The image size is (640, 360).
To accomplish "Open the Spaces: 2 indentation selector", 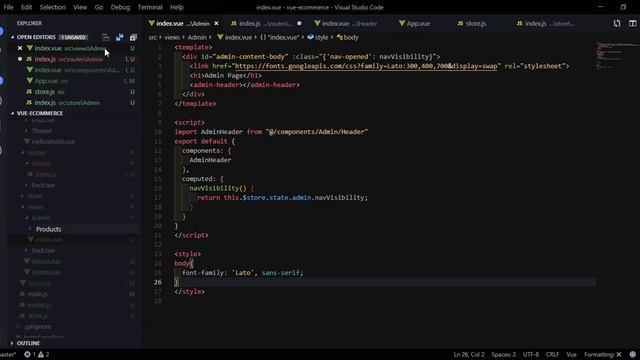I will click(504, 354).
